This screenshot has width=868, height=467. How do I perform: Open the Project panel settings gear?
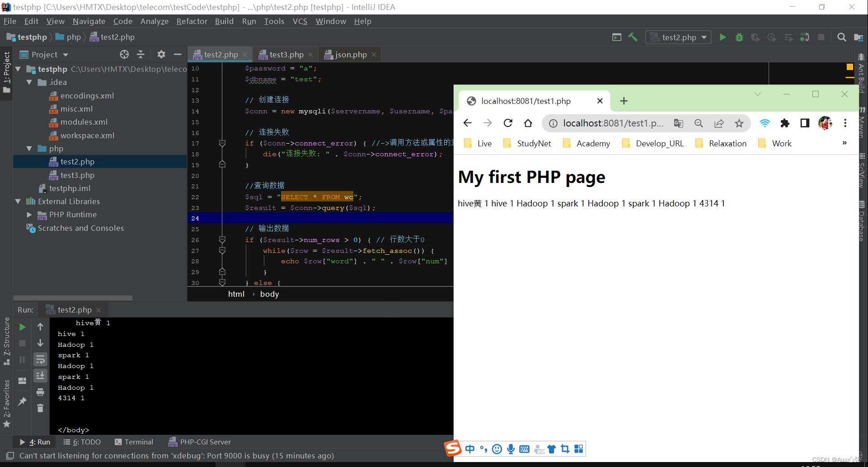coord(161,54)
